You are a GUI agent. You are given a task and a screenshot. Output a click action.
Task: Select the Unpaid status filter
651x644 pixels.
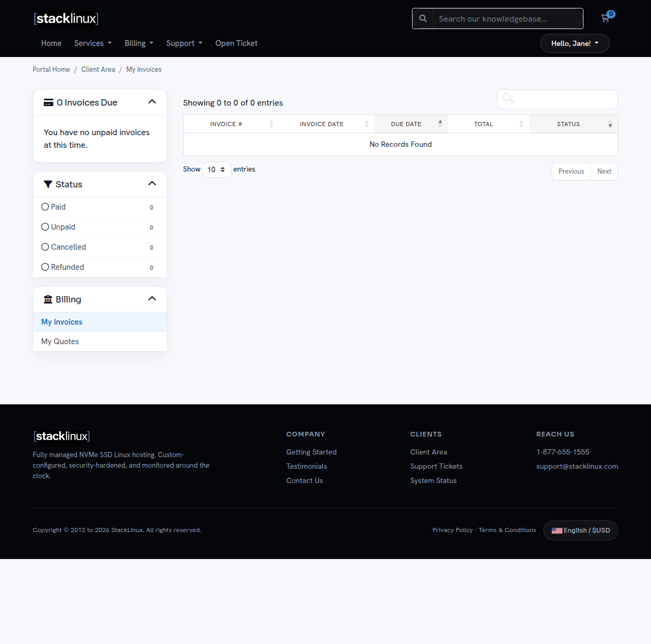[100, 227]
